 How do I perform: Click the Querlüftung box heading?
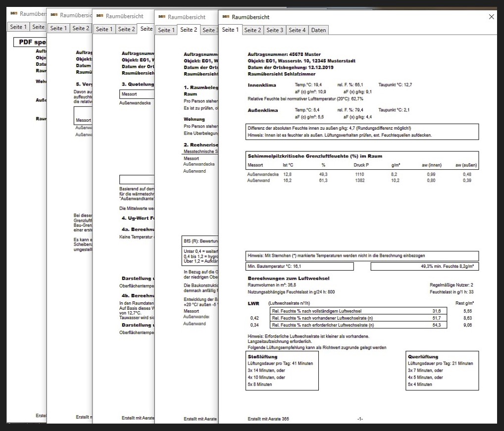[x=423, y=357]
